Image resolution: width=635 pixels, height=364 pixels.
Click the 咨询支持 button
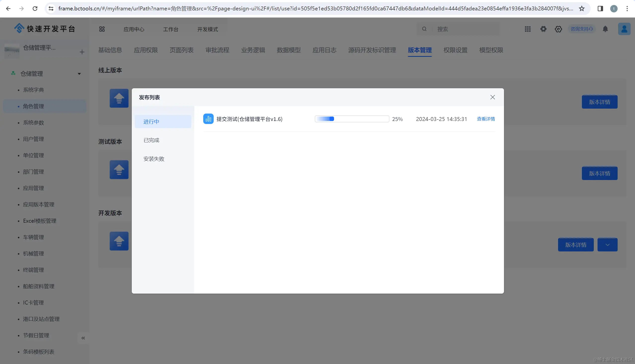click(581, 29)
